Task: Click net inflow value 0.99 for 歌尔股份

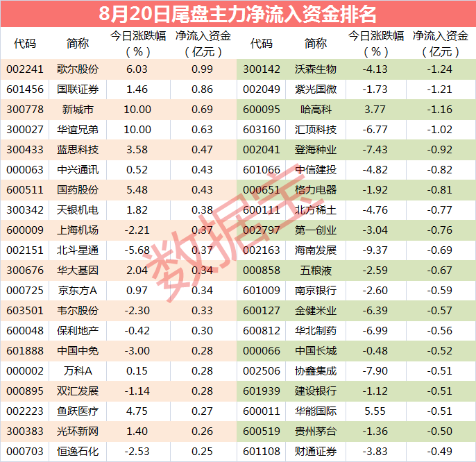Action: pyautogui.click(x=202, y=69)
